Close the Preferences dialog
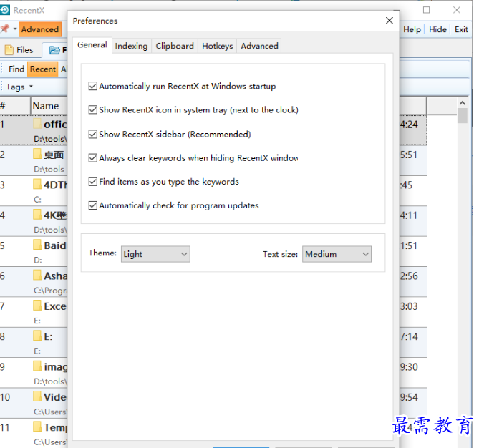 390,21
